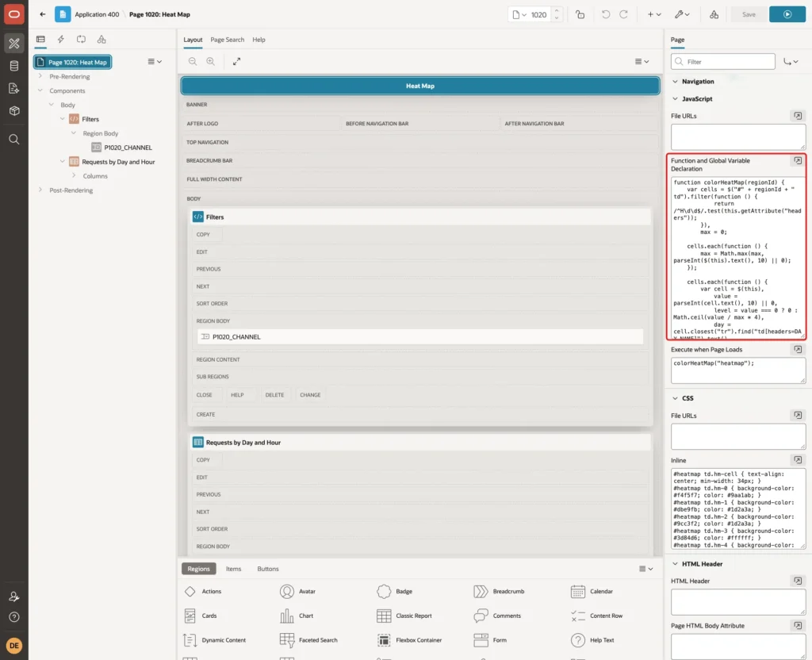
Task: Open gallery options menu dropdown
Action: click(645, 569)
